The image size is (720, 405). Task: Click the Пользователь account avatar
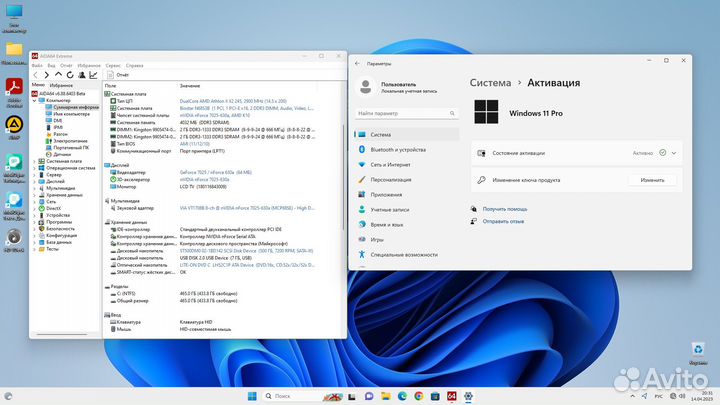tap(366, 87)
